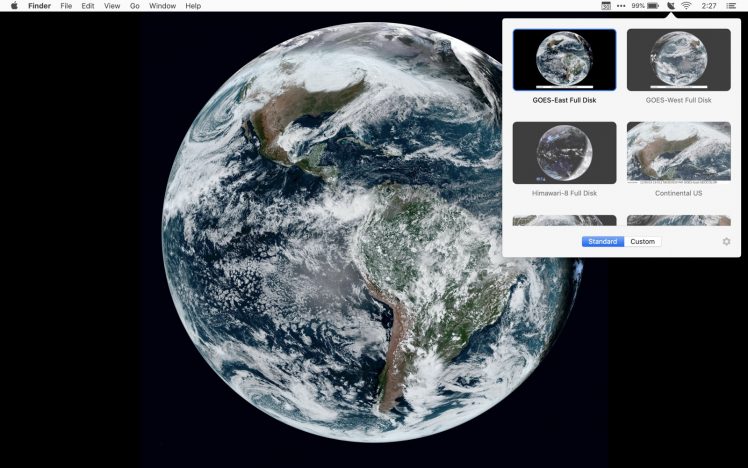Select GOES-East Full Disk thumbnail

click(x=564, y=60)
